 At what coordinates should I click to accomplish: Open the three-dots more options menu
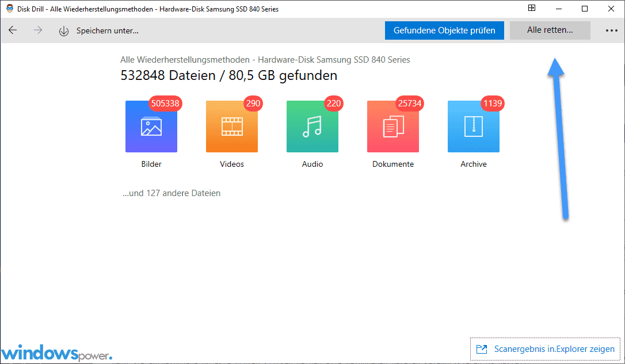(611, 30)
